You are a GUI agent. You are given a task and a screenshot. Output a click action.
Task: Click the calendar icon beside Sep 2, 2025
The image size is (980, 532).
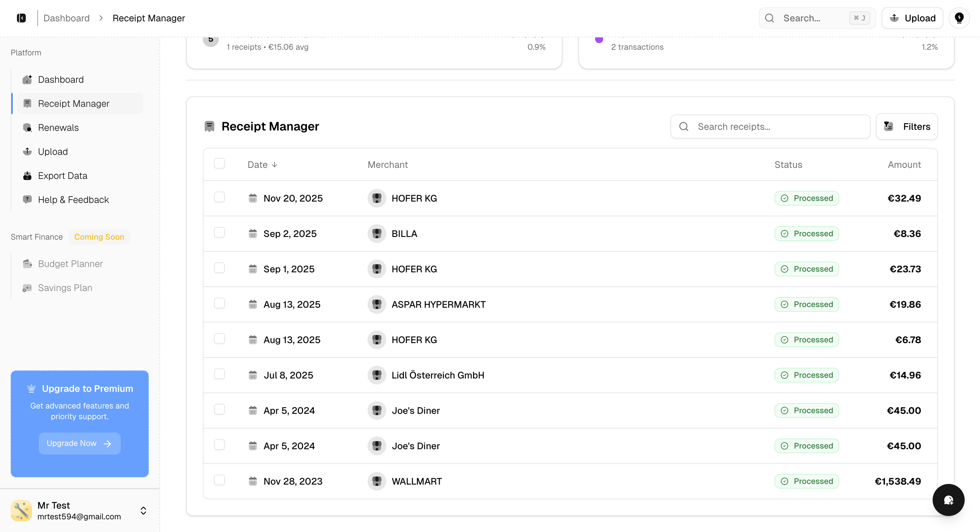pyautogui.click(x=253, y=234)
